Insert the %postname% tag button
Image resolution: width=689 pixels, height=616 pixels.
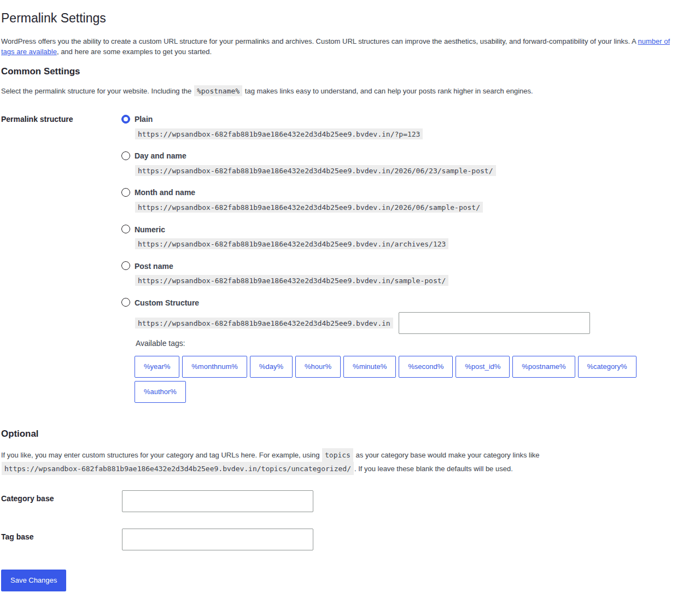click(544, 367)
